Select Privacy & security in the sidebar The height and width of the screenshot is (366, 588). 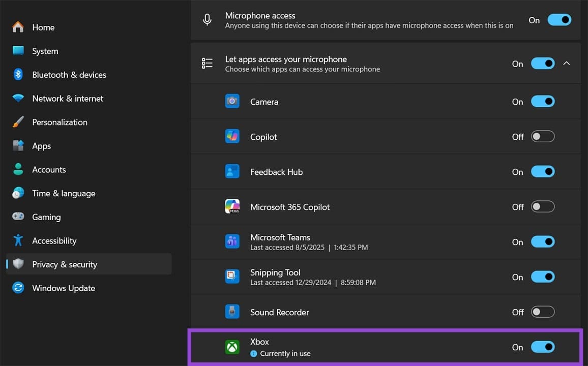click(64, 264)
